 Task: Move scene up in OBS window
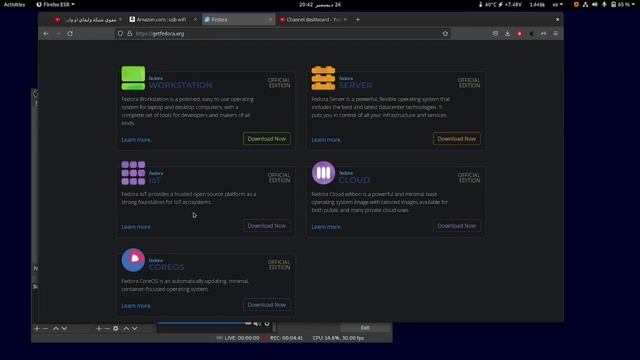point(56,328)
